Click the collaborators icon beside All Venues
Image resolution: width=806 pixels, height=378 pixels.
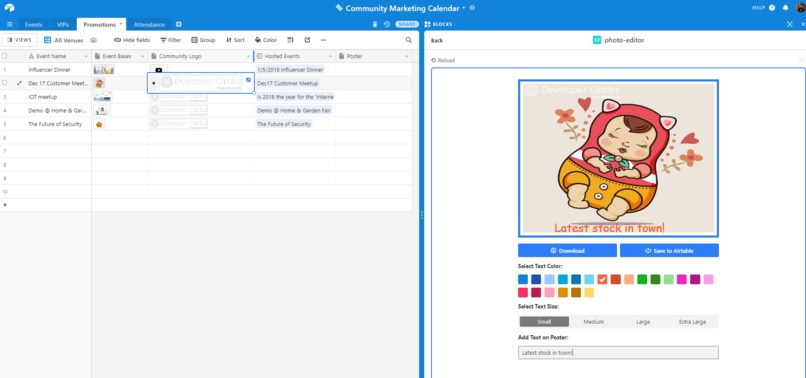pyautogui.click(x=94, y=40)
